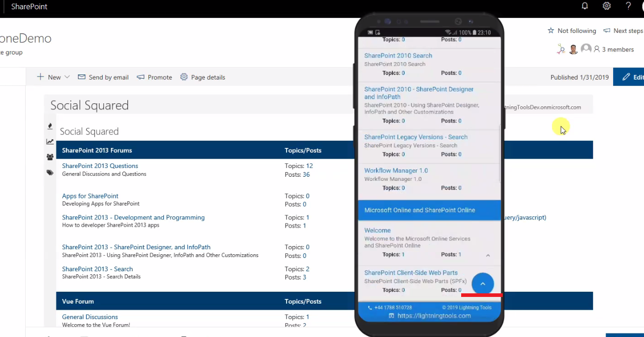Tap +44 1788 510728 phone number
Screen dimensions: 644x337
tap(393, 308)
